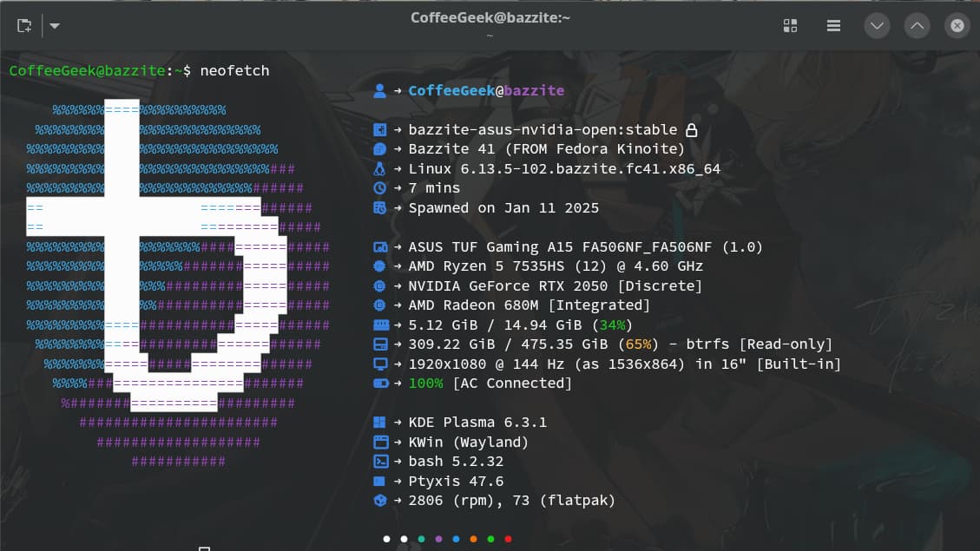Click the purple color dot
The image size is (980, 551).
438,539
